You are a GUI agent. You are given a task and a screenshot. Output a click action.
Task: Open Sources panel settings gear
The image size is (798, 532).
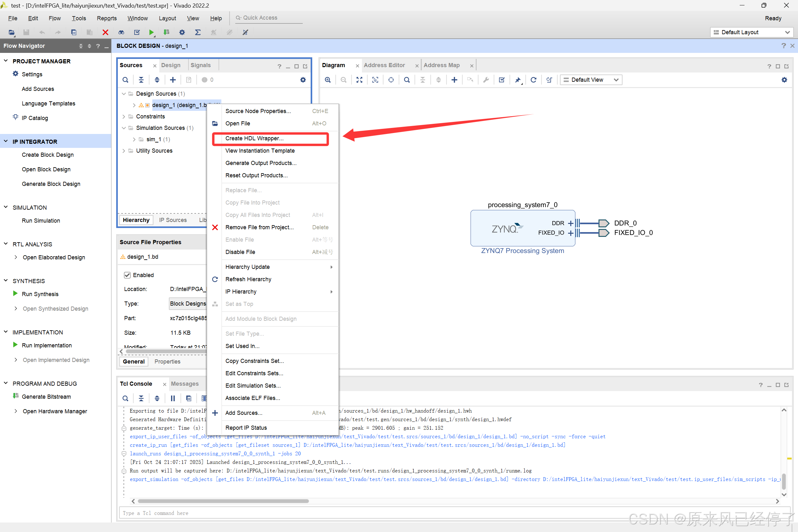tap(303, 80)
